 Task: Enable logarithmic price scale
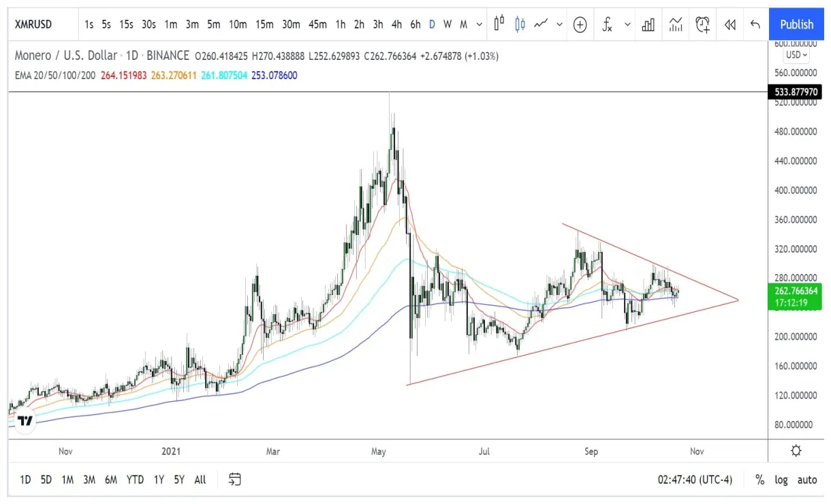point(781,479)
